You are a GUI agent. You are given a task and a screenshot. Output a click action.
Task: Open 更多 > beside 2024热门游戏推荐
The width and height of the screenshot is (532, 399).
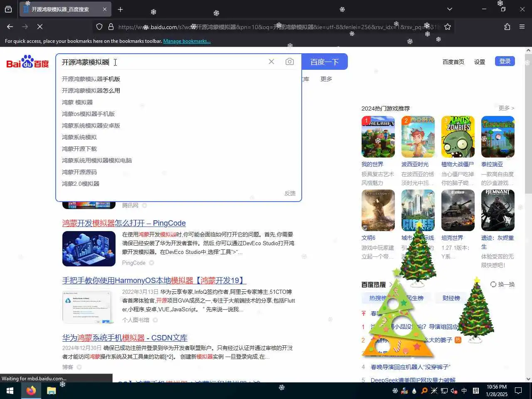tap(507, 108)
